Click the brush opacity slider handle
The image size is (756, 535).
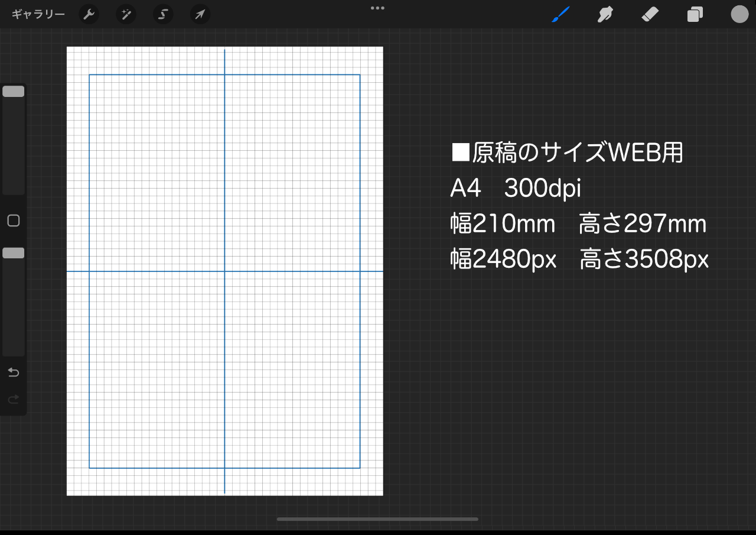[14, 253]
